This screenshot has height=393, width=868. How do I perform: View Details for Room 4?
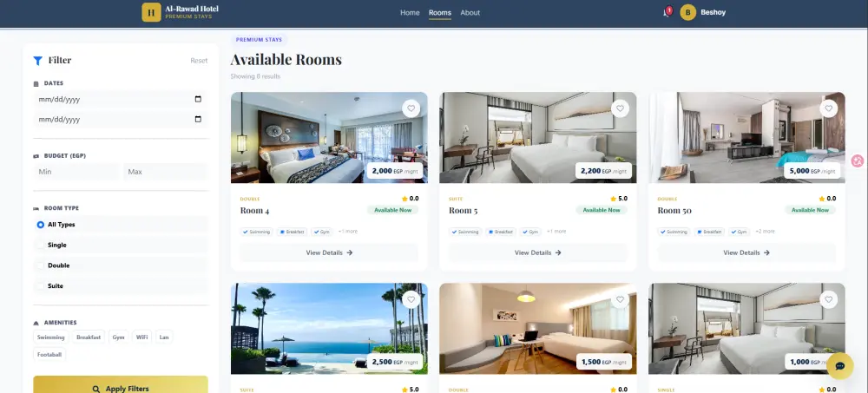[x=329, y=252]
